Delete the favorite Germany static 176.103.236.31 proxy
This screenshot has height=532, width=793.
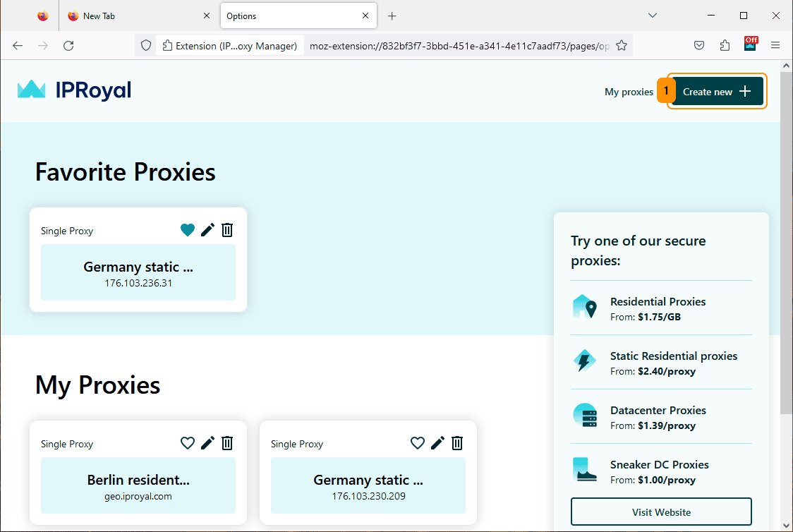pos(228,230)
